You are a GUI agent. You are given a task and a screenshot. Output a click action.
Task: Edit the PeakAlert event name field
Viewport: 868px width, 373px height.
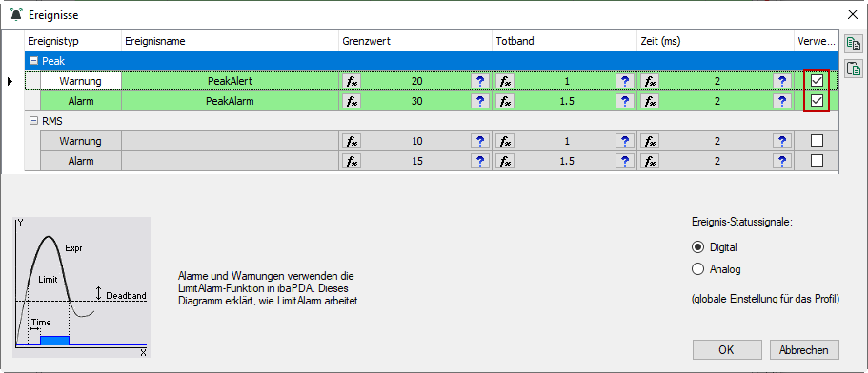tap(230, 81)
